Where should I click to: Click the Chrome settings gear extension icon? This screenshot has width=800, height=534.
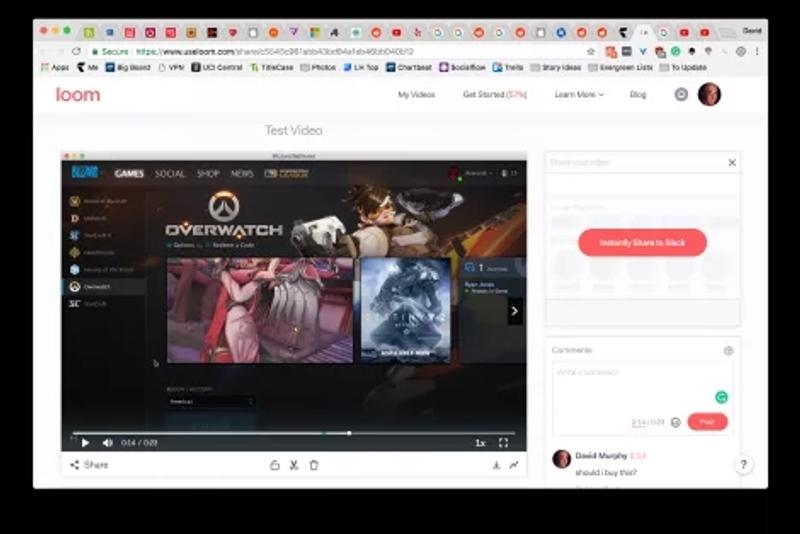click(x=741, y=52)
